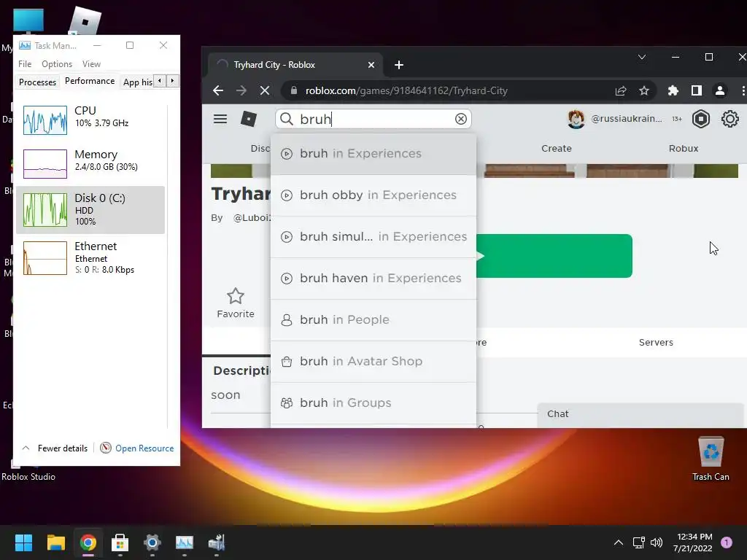The width and height of the screenshot is (747, 560).
Task: Click the magnifier search icon in Roblox search
Action: coord(286,119)
